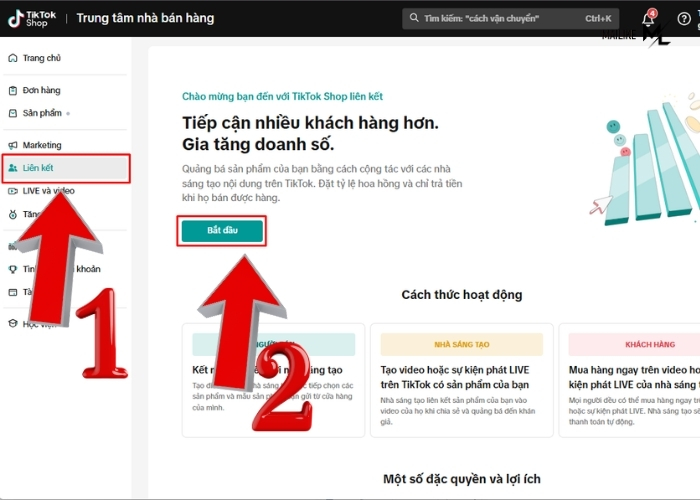Click the Marketing megaphone icon

click(x=13, y=145)
